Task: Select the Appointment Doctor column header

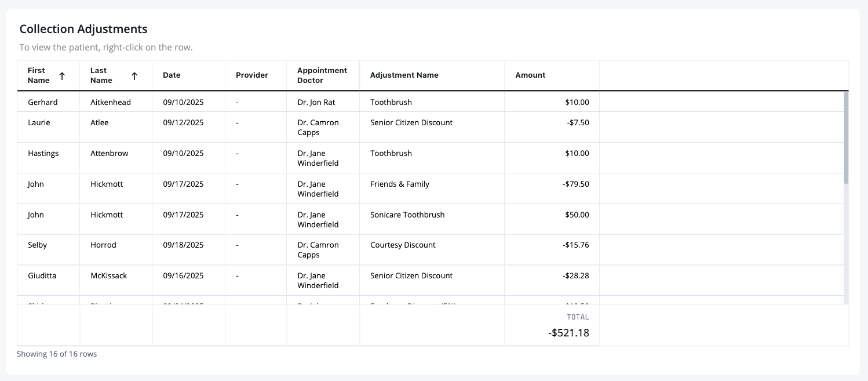Action: click(322, 75)
